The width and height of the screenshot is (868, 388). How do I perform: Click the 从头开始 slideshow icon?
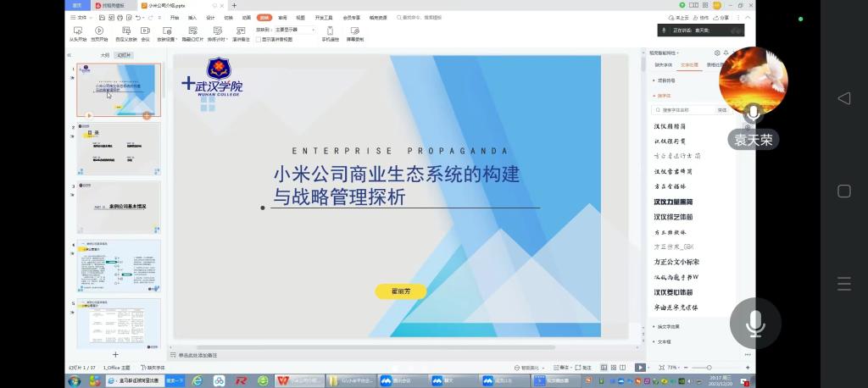(x=76, y=31)
